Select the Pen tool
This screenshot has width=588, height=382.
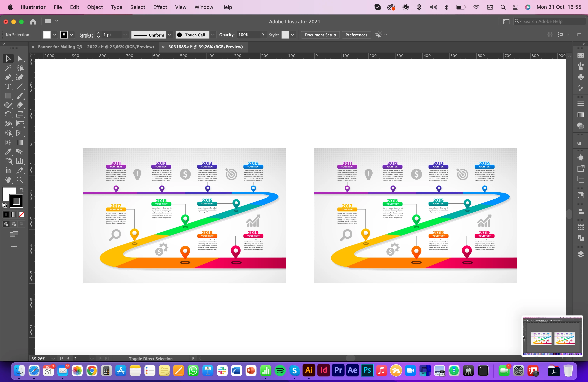(x=8, y=77)
